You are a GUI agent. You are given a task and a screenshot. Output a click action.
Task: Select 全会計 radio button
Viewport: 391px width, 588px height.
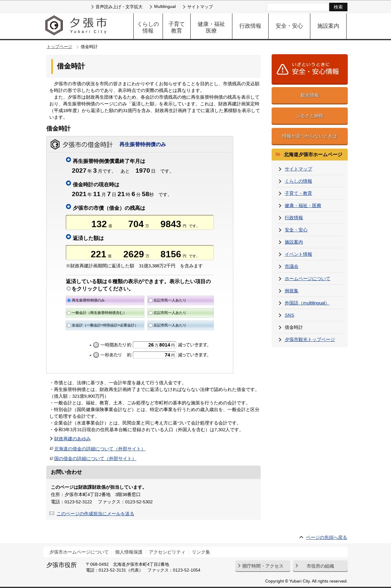pos(69,325)
